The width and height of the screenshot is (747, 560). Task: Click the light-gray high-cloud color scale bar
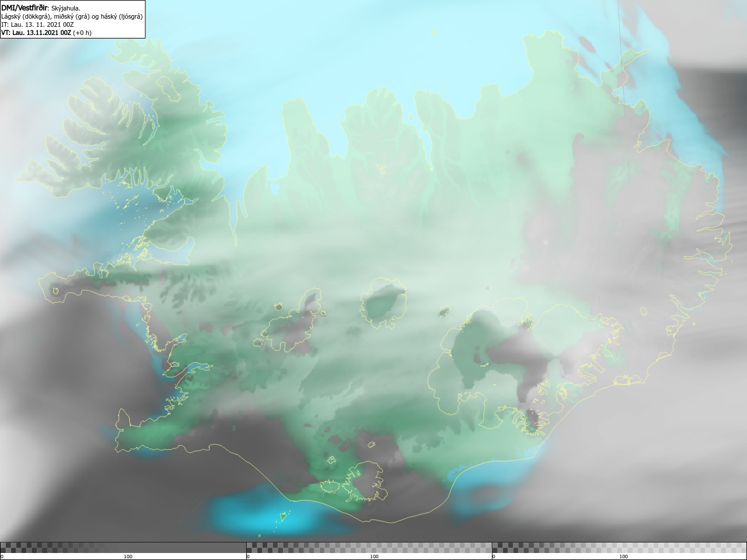click(619, 547)
